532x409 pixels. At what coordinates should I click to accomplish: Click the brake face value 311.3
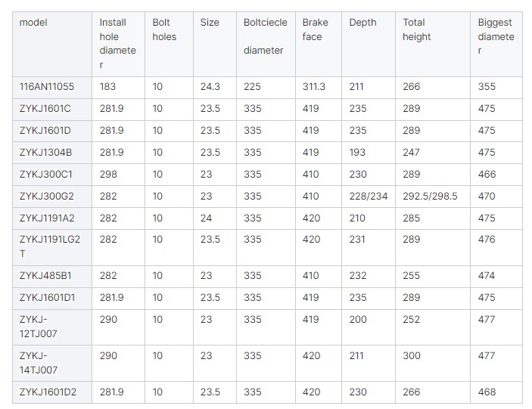point(314,87)
